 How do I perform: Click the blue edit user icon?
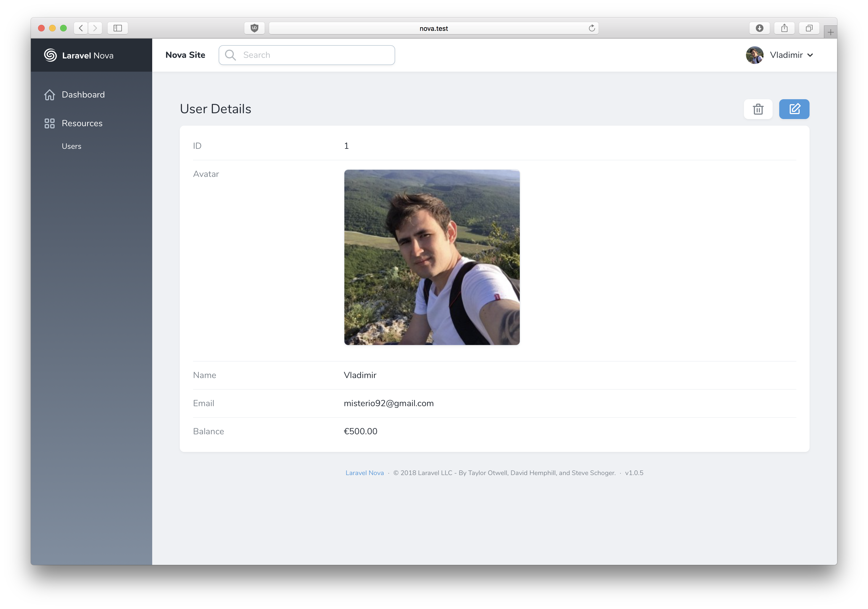pos(794,109)
